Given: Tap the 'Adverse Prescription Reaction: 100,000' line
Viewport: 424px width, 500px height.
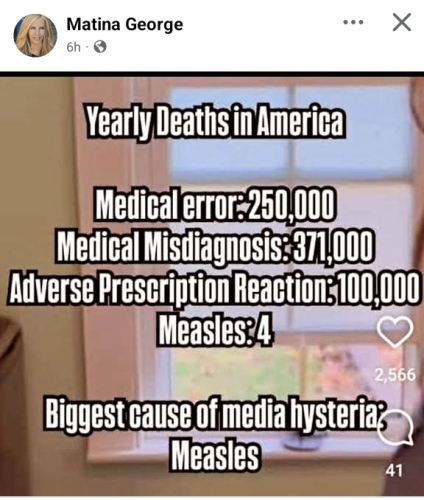Looking at the screenshot, I should [x=213, y=287].
